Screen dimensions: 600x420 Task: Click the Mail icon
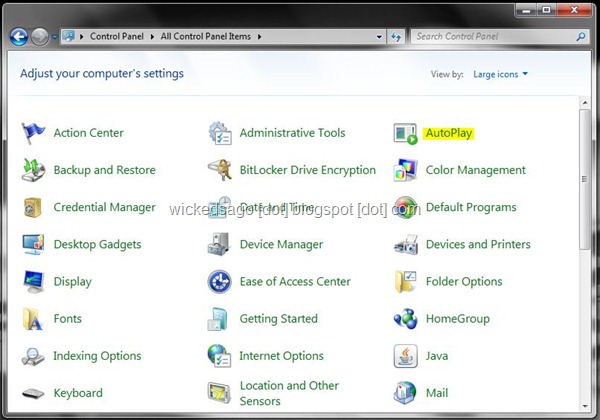pos(405,393)
